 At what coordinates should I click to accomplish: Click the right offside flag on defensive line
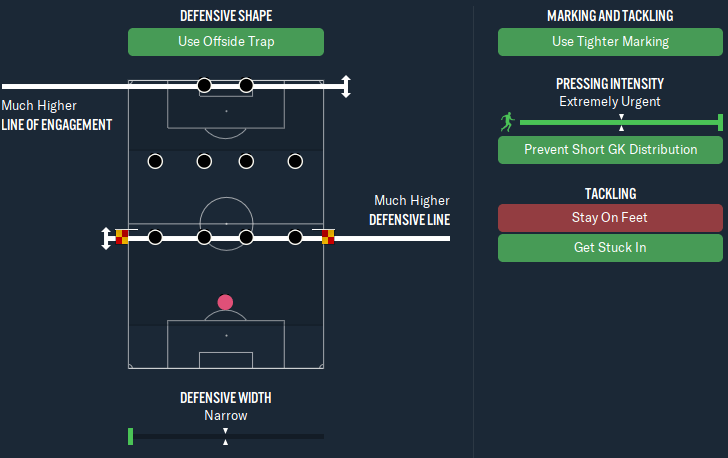click(x=328, y=237)
